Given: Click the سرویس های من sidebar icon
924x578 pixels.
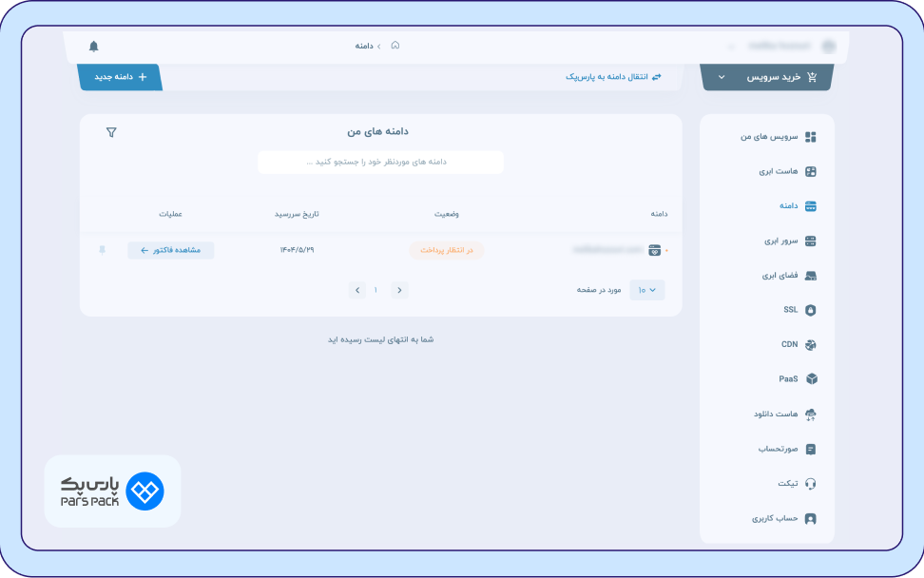Looking at the screenshot, I should click(x=811, y=137).
